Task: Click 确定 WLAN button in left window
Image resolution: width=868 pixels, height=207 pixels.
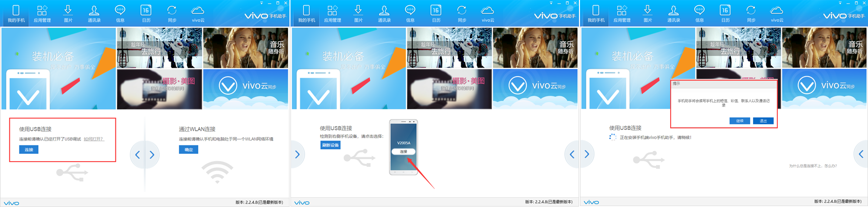Action: click(189, 150)
